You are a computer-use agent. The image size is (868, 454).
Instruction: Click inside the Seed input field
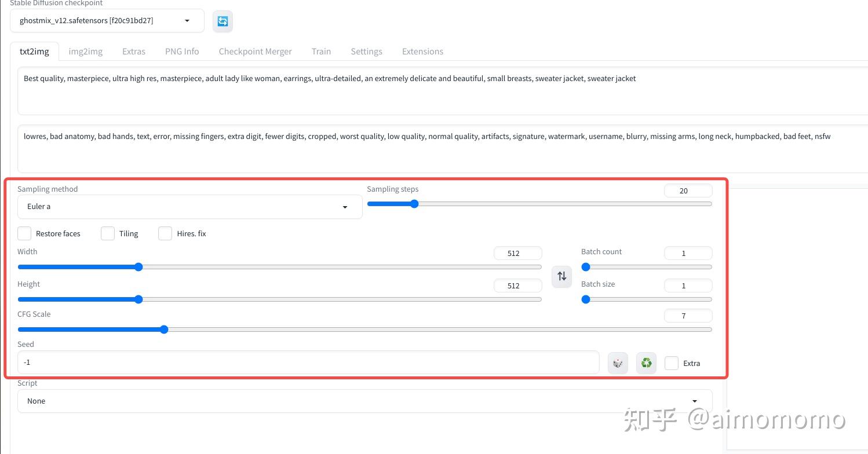pos(307,362)
